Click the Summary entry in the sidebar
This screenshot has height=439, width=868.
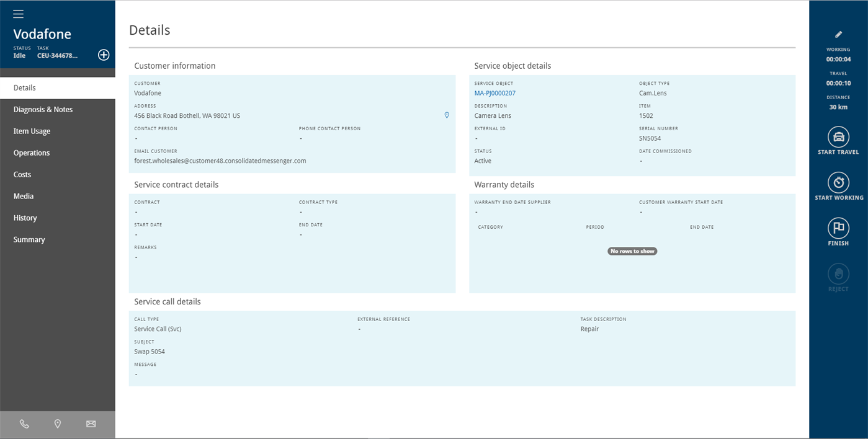[x=29, y=239]
